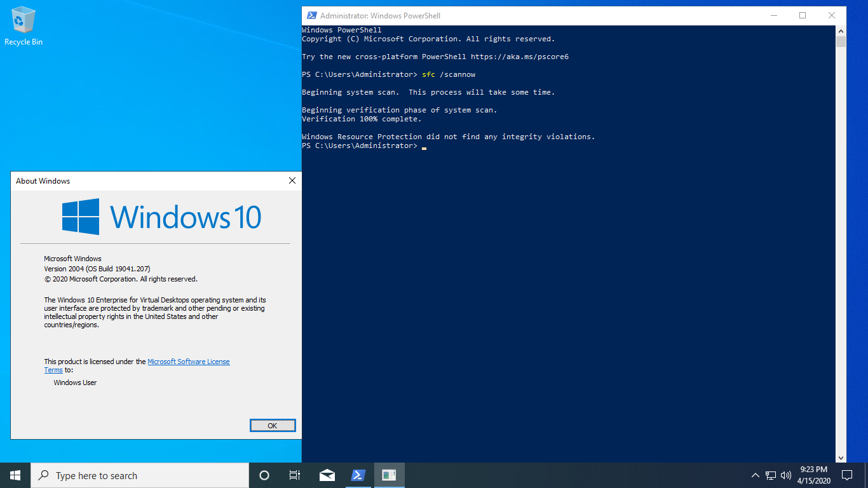Open the Action Center notifications icon
868x488 pixels.
(847, 475)
